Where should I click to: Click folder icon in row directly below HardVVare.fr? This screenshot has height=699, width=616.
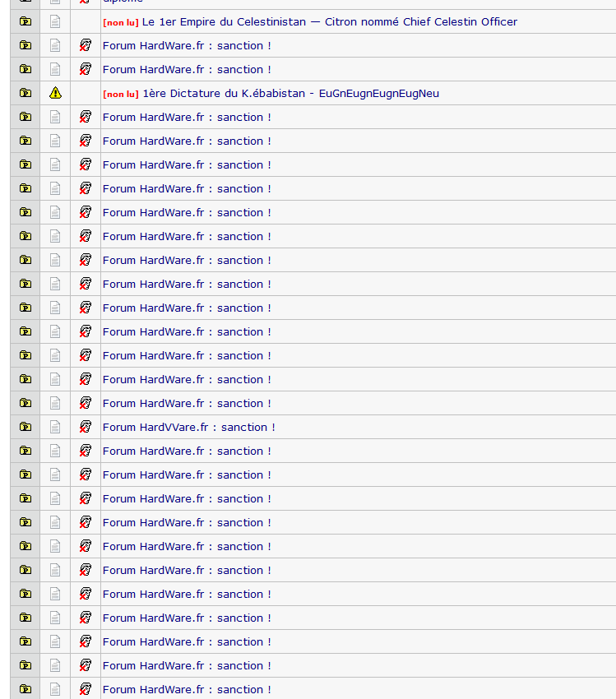click(x=25, y=451)
